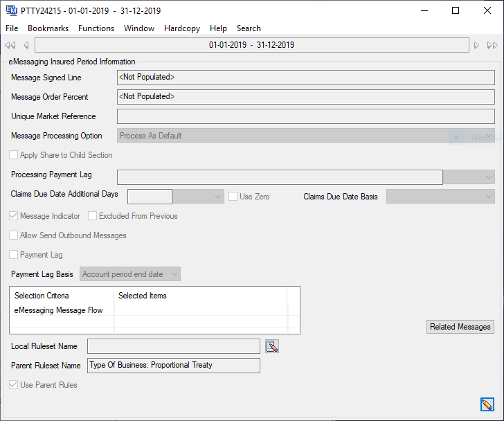This screenshot has width=504, height=421.
Task: Click the Unique Market Reference field
Action: click(305, 116)
